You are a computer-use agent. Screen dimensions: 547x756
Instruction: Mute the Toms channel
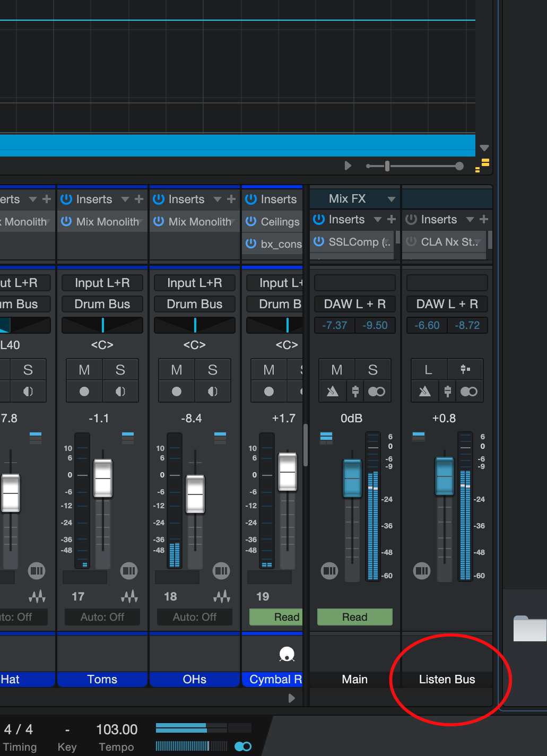pyautogui.click(x=84, y=369)
